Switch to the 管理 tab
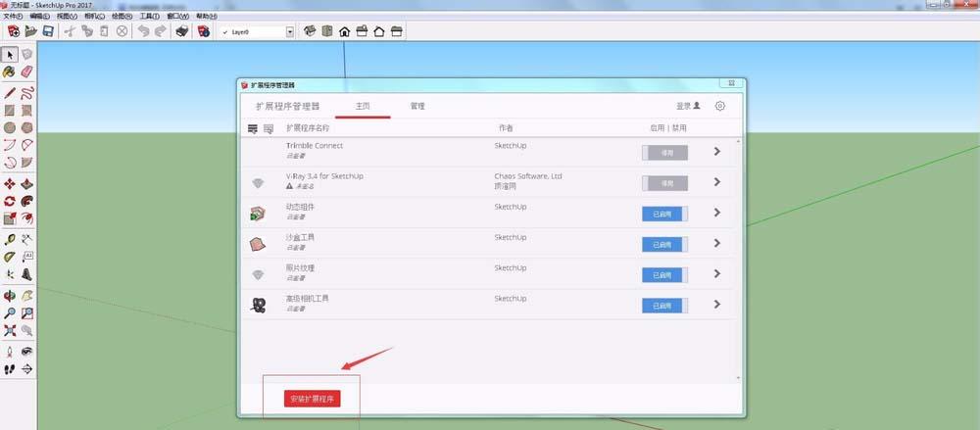 [x=417, y=106]
